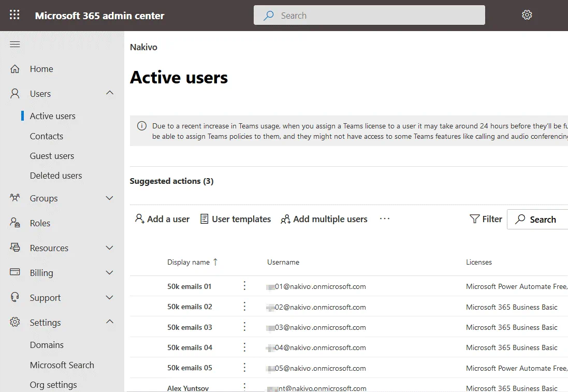Click the settings gear in header

tap(527, 15)
